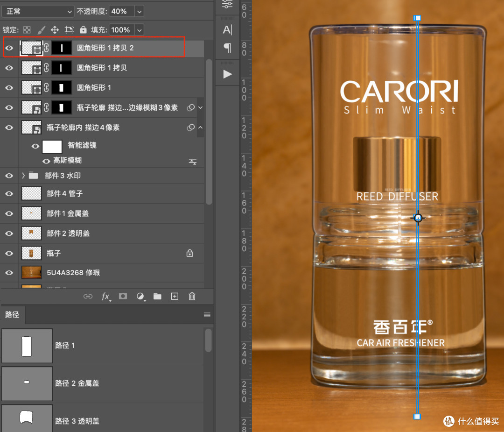Viewport: 504px width, 432px height.
Task: Expand the 部件 3 水印 group
Action: click(23, 175)
